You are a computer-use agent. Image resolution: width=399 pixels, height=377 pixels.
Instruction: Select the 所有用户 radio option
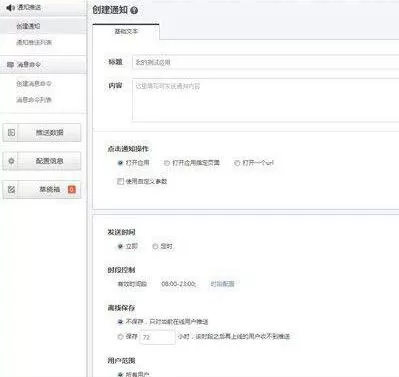120,374
